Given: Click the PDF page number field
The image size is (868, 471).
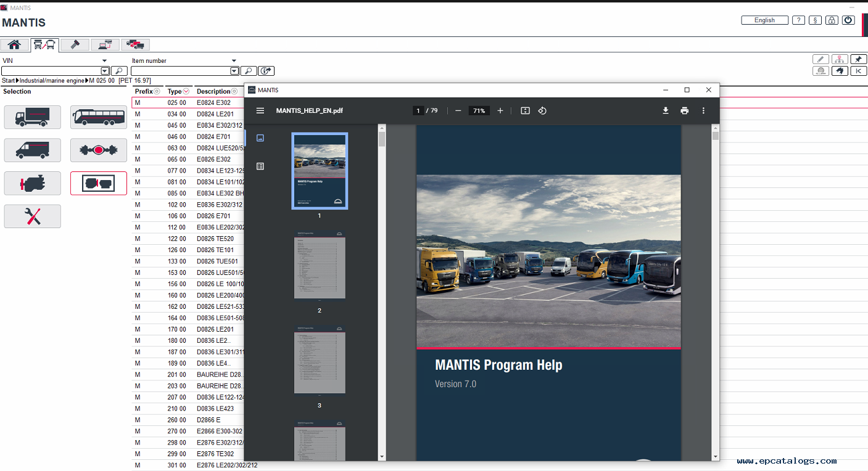Looking at the screenshot, I should pos(418,111).
